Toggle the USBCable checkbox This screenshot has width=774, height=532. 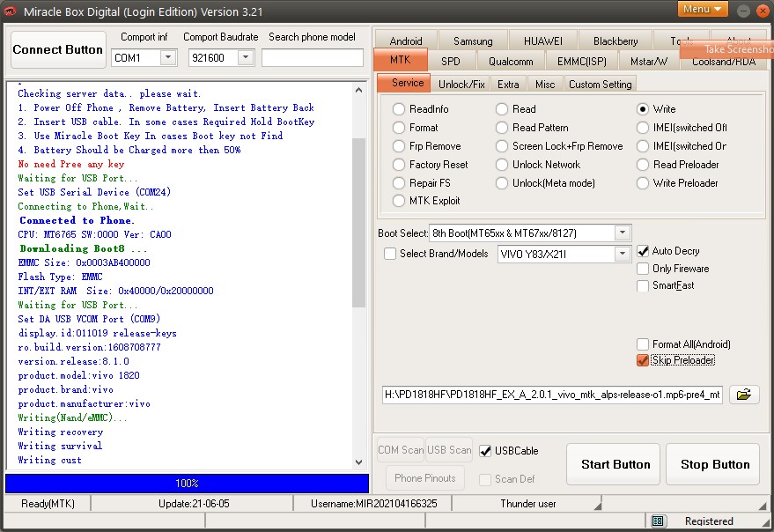[x=485, y=451]
